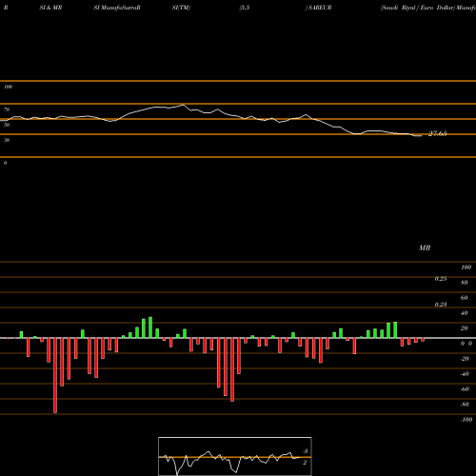Click the RSI axis label 50
This screenshot has width=476, height=476.
tap(7, 125)
